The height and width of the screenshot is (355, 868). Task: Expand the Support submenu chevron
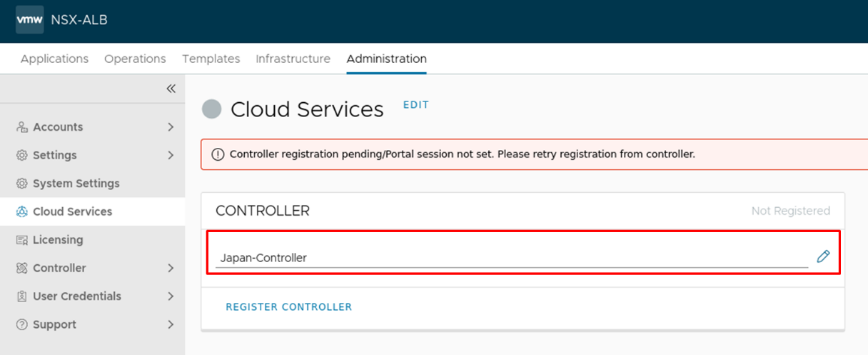(171, 324)
